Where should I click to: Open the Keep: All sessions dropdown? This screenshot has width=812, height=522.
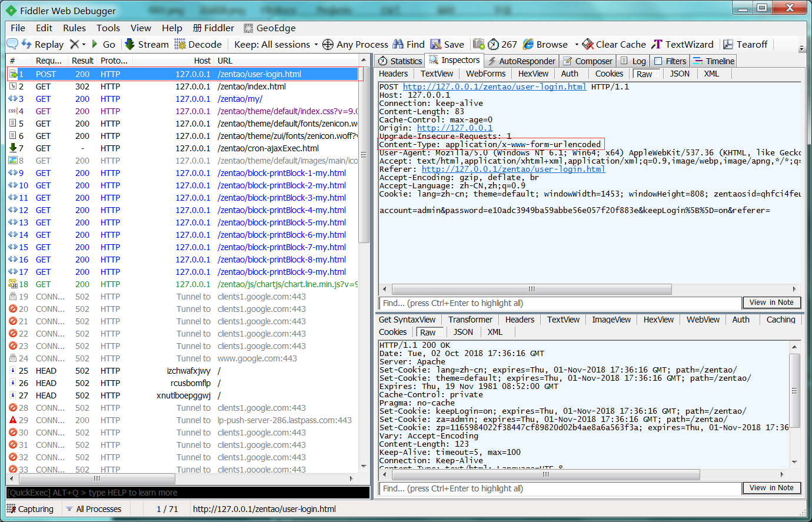pos(276,44)
